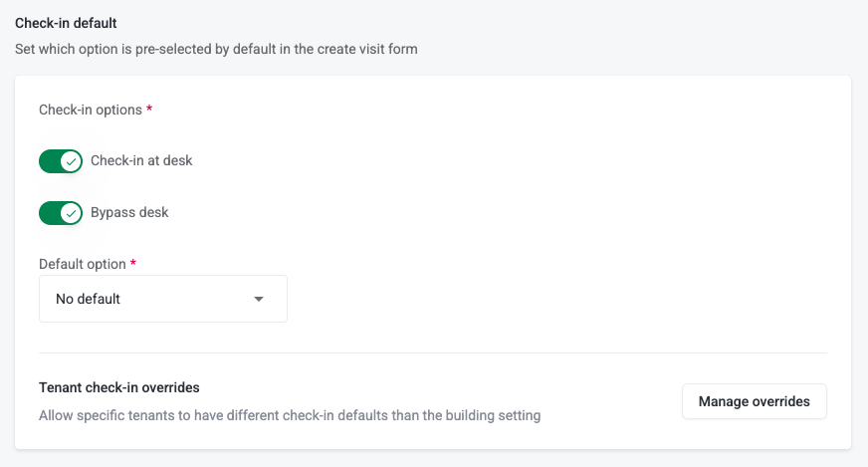Select the 'No default' value text
This screenshot has width=868, height=467.
(88, 299)
